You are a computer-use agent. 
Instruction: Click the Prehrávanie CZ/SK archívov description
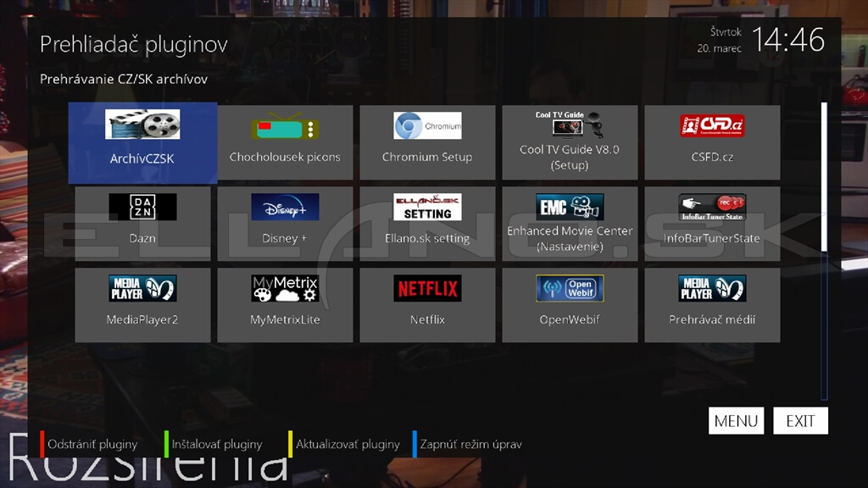(x=124, y=79)
